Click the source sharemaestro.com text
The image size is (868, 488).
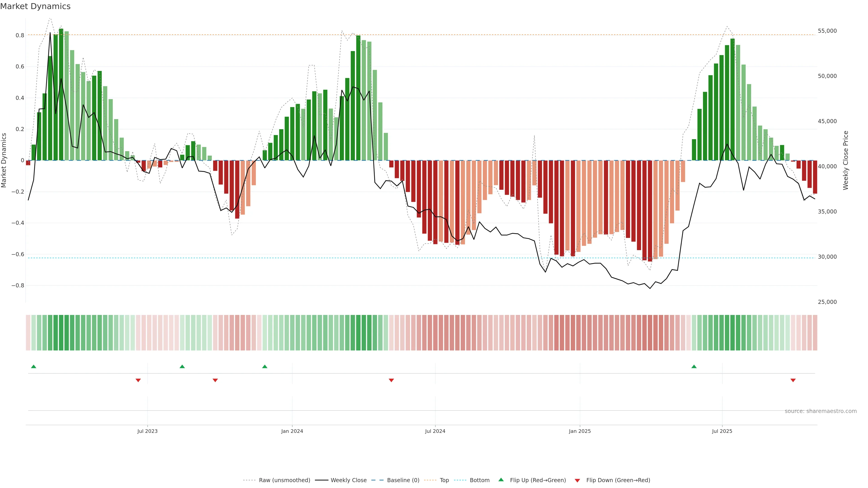[x=821, y=411]
